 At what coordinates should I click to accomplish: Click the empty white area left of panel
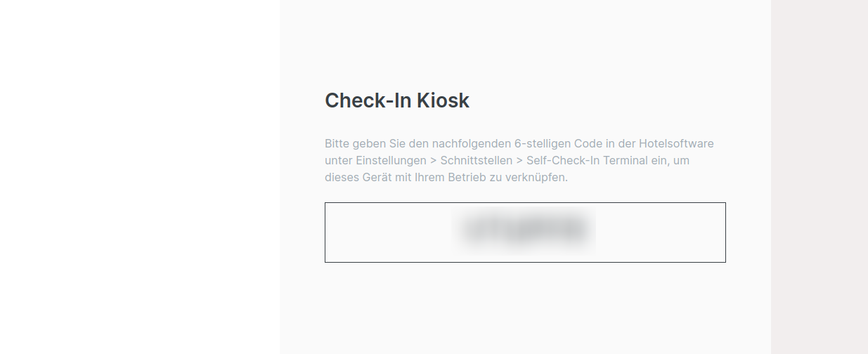pos(141,176)
